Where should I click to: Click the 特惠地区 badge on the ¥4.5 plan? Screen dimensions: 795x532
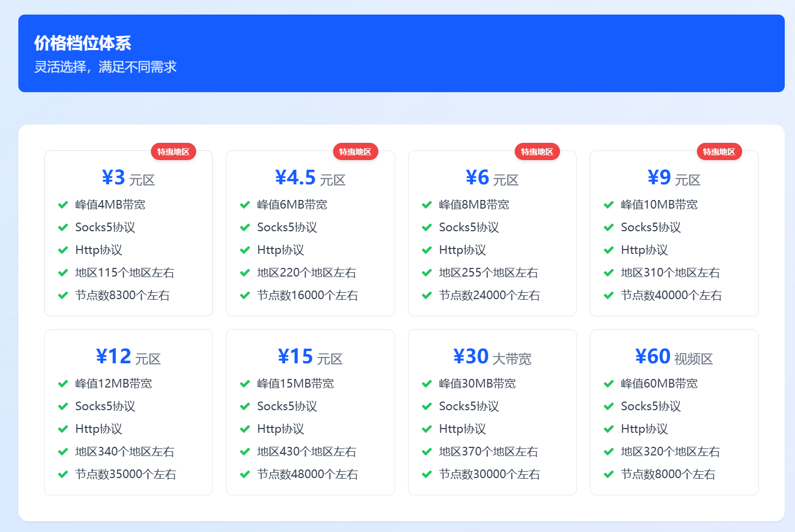point(355,152)
